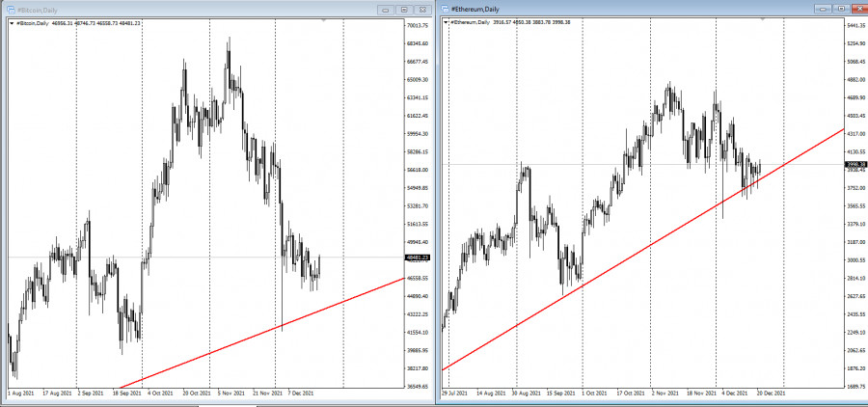Click the 2249.10 price scale label
The width and height of the screenshot is (868, 407).
pos(855,333)
